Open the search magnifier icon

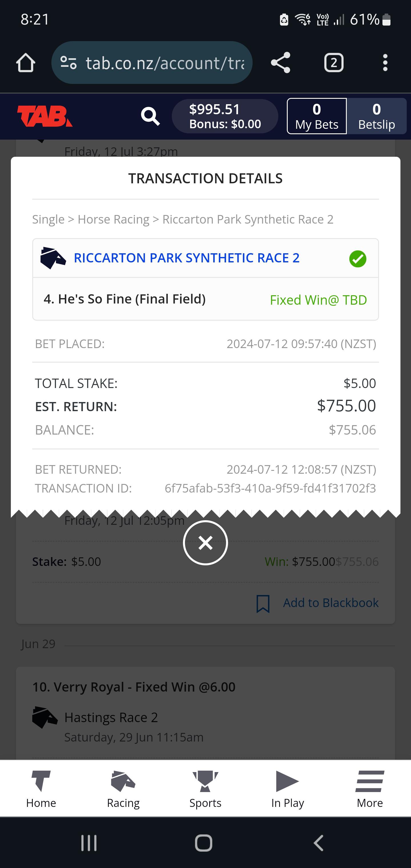(150, 116)
